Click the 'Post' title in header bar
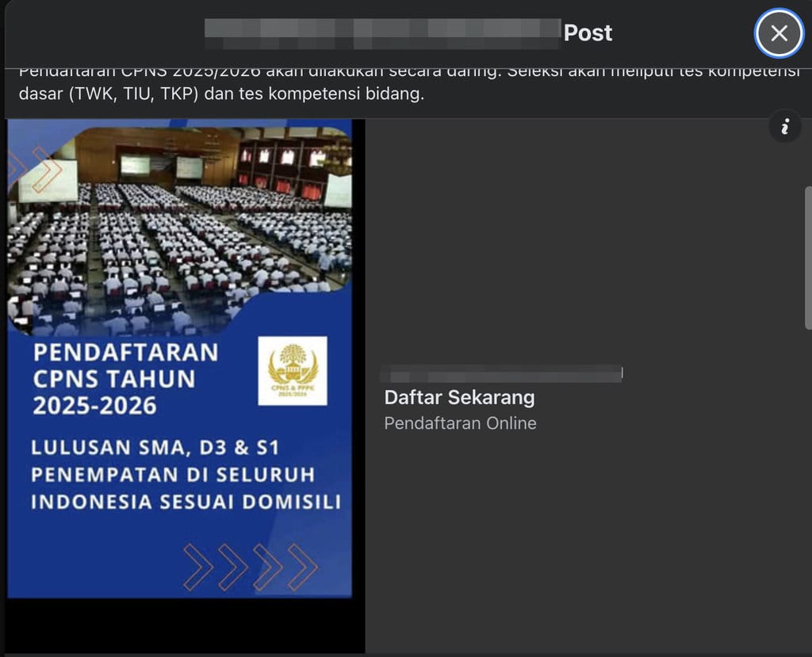812x657 pixels. click(x=588, y=32)
